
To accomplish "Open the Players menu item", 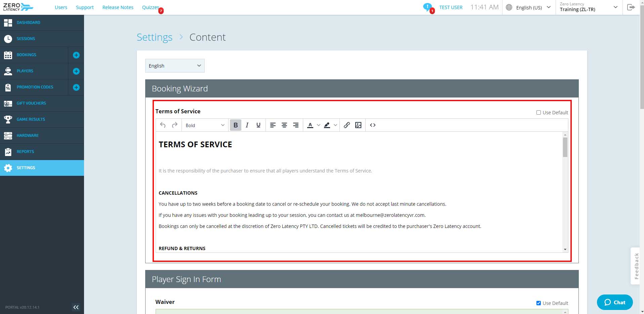I will pyautogui.click(x=25, y=71).
